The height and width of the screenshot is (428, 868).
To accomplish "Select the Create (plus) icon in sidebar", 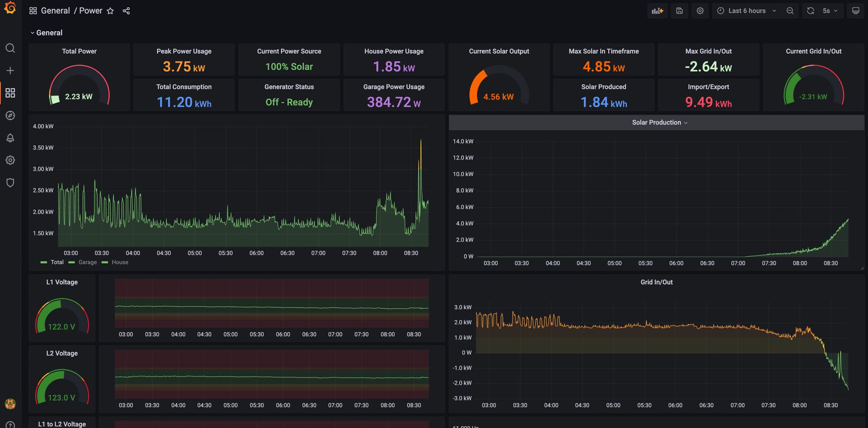I will (10, 71).
